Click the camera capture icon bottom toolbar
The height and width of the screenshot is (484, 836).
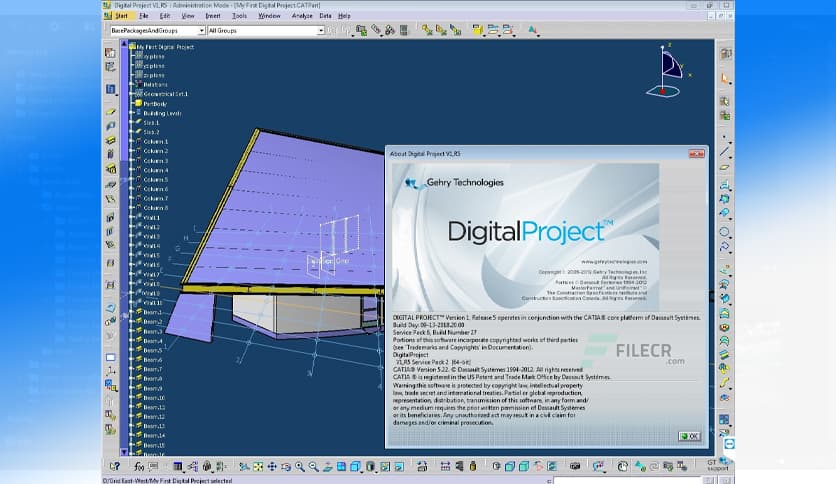pos(575,467)
